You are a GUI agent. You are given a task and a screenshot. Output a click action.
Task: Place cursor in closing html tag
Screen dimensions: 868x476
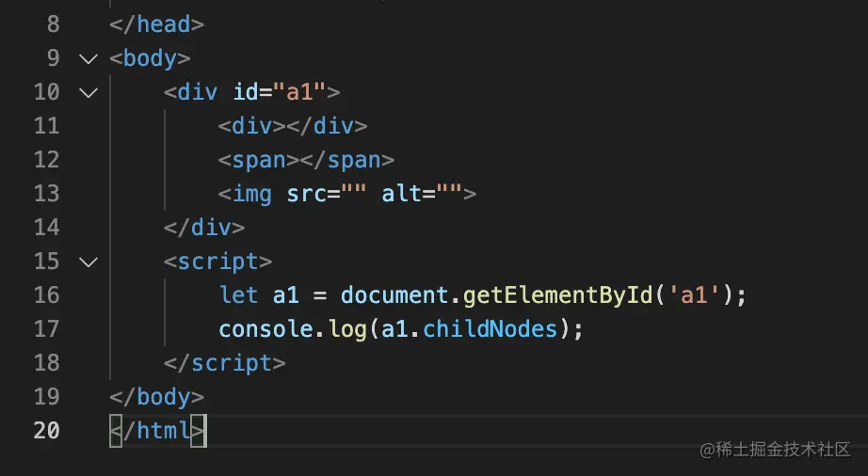[158, 431]
